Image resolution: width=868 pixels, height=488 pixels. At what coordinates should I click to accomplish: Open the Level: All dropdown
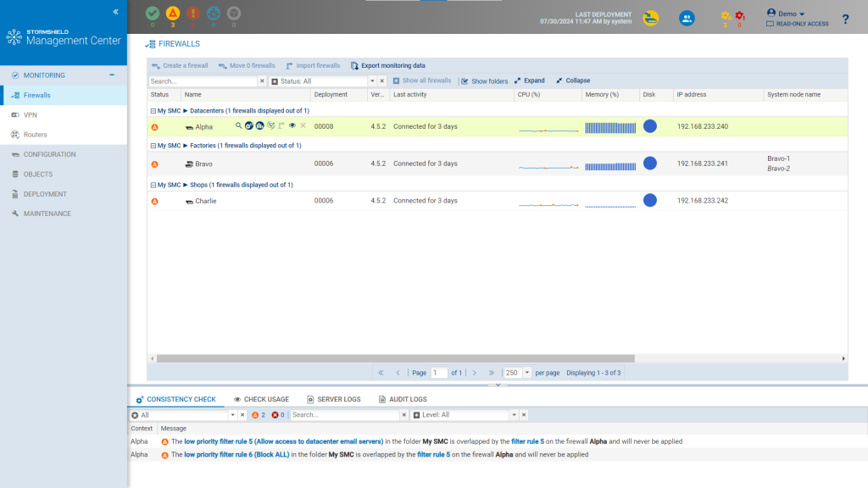tap(515, 415)
